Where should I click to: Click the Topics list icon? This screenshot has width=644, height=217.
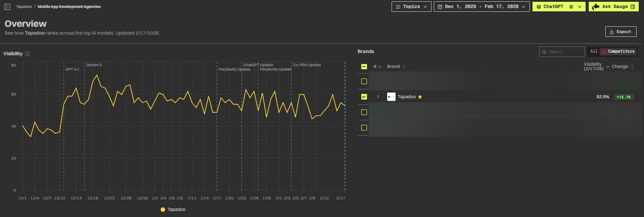click(398, 7)
